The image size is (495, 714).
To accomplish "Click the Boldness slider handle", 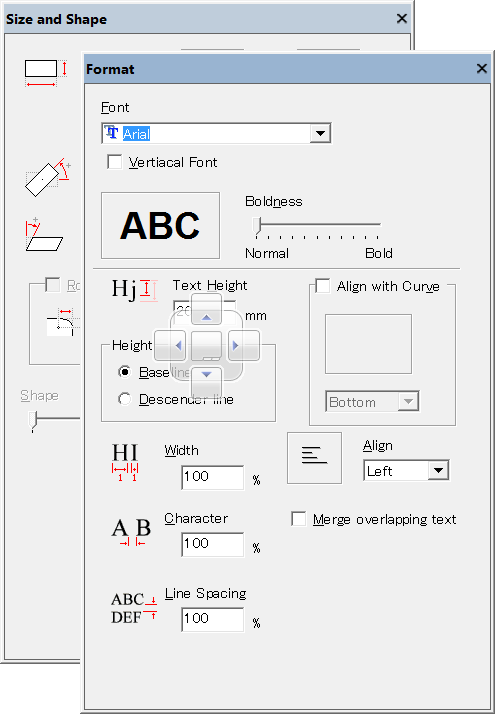I will pos(258,226).
